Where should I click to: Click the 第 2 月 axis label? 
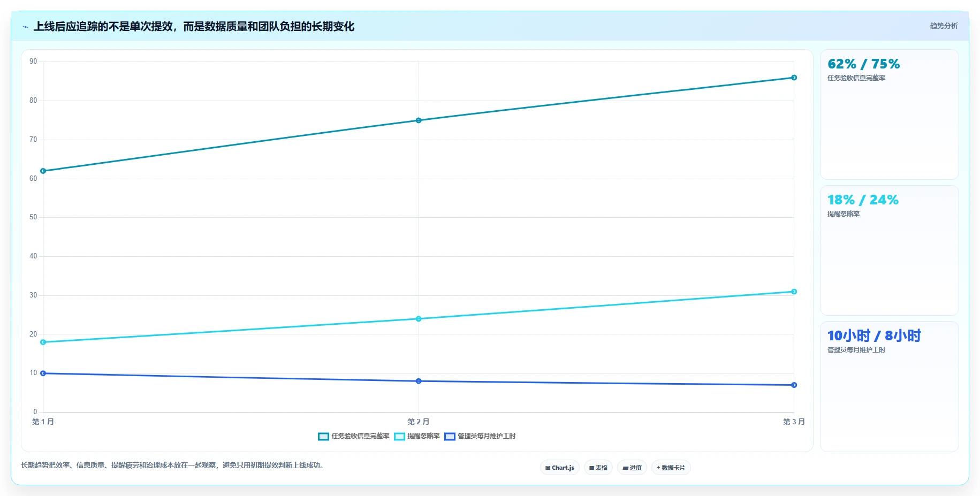[419, 422]
